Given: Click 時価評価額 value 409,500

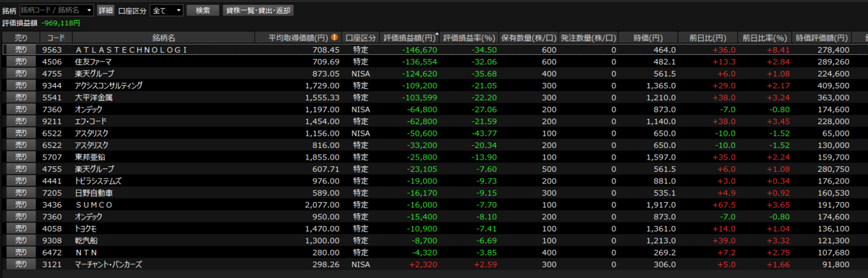Looking at the screenshot, I should (x=833, y=85).
